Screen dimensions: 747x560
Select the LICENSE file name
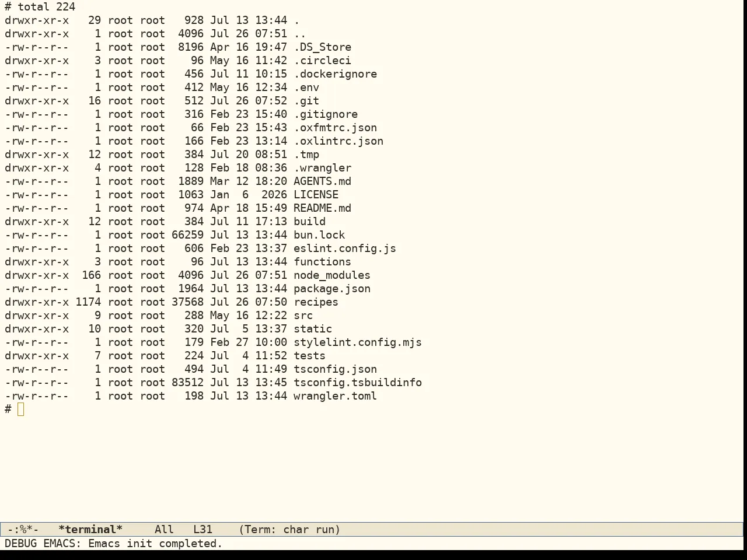click(316, 195)
